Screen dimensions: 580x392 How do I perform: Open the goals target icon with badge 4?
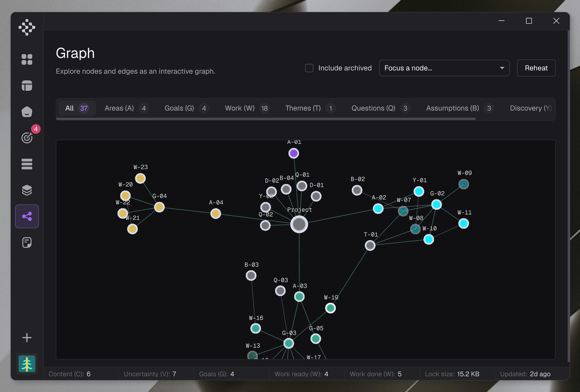(x=27, y=138)
